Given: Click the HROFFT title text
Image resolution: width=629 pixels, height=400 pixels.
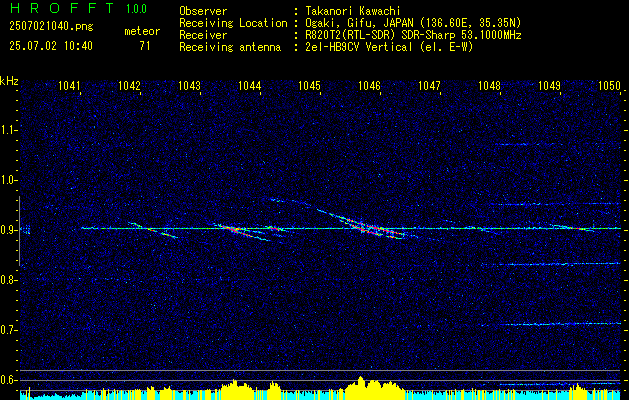Looking at the screenshot, I should point(63,8).
